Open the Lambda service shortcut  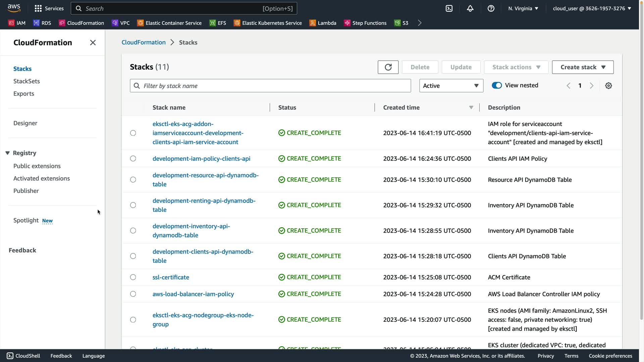323,23
